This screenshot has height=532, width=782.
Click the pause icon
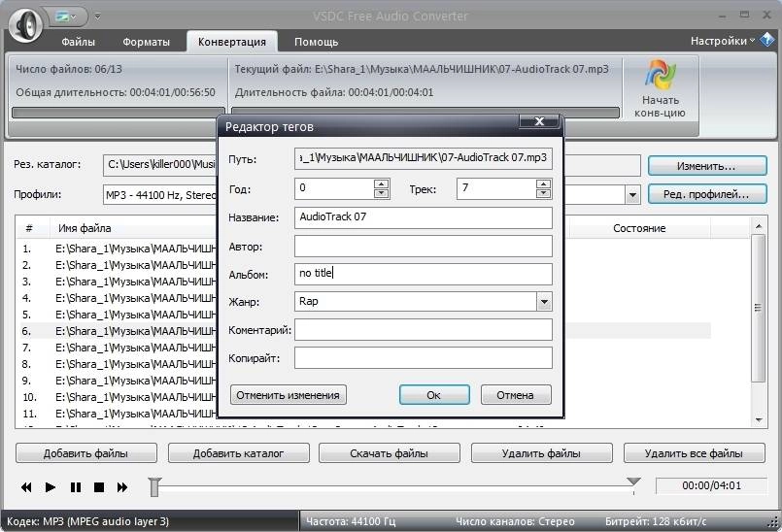pyautogui.click(x=76, y=487)
